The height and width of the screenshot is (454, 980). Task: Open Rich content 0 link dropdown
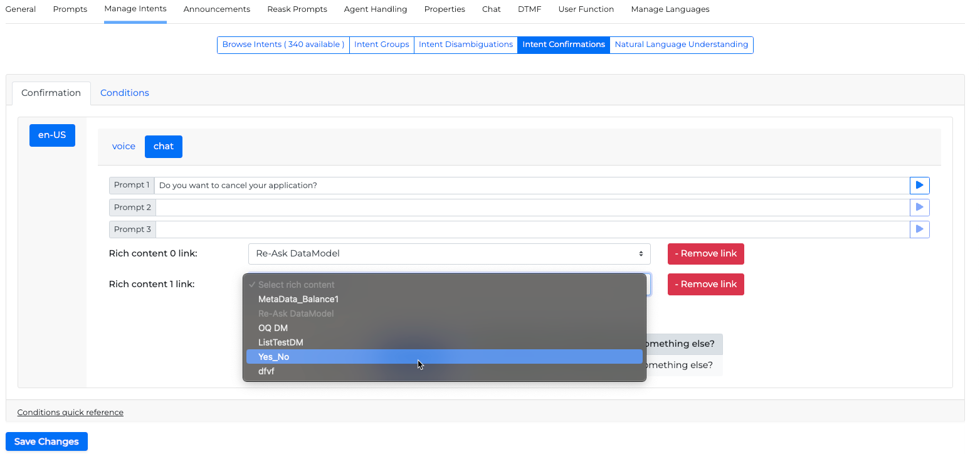449,254
